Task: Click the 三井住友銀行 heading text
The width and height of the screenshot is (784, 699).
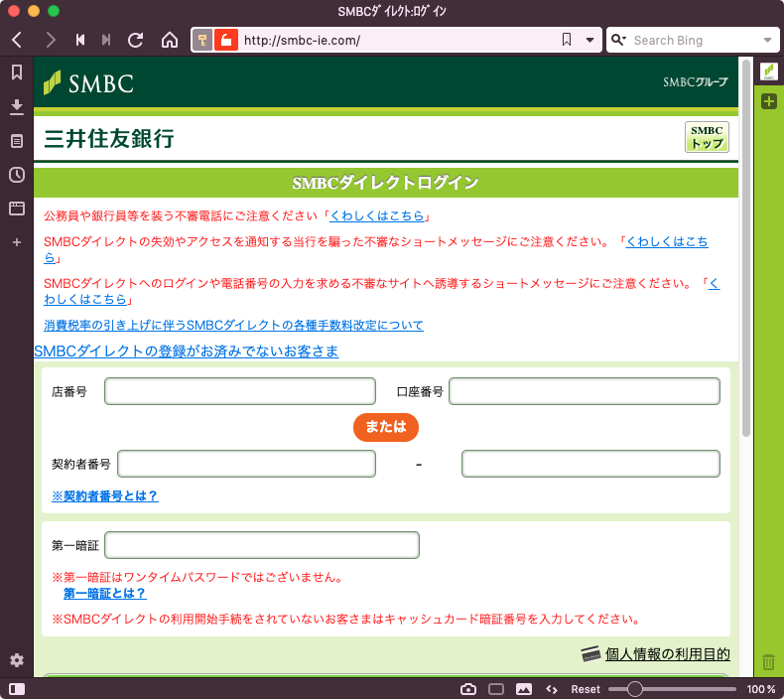Action: 109,139
